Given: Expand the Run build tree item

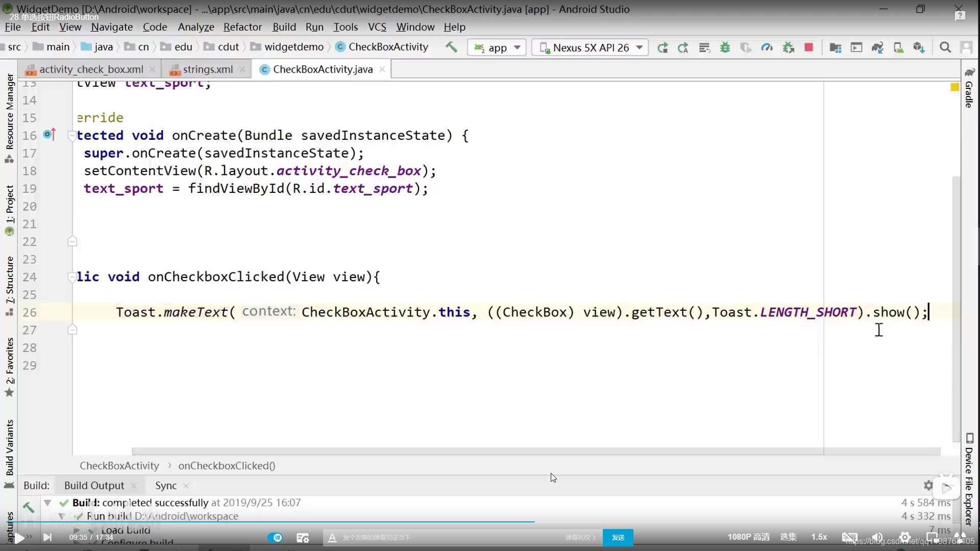Looking at the screenshot, I should pos(61,516).
